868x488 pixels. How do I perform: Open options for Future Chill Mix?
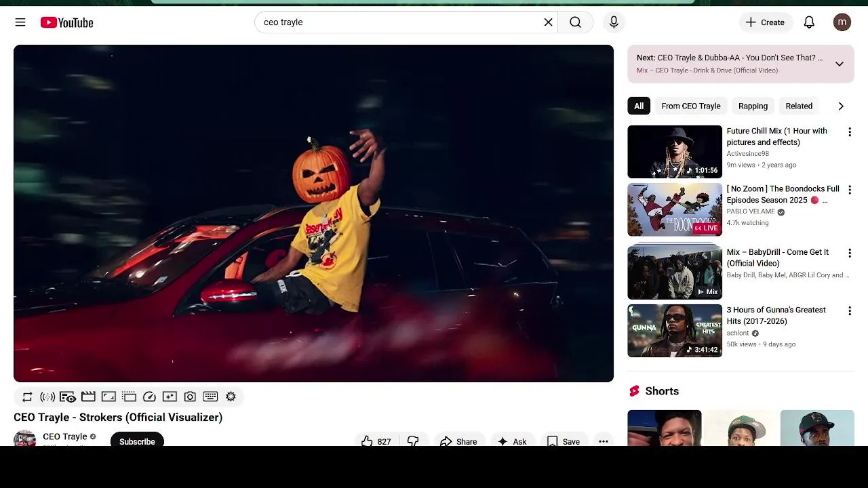[849, 132]
